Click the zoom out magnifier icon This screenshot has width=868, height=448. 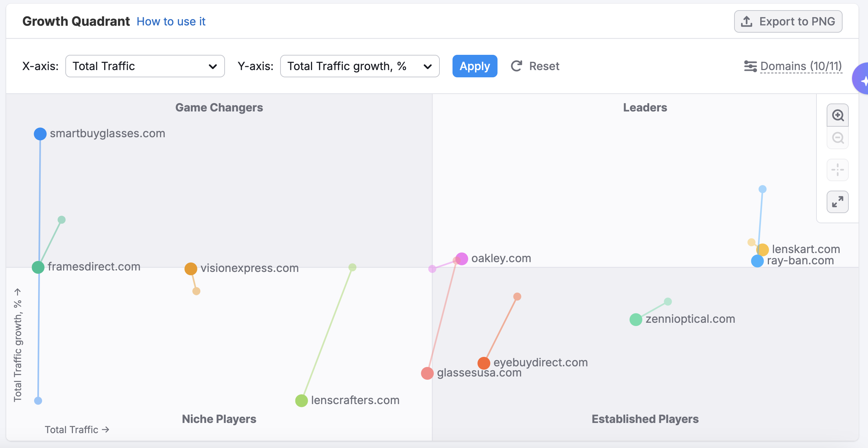[x=838, y=138]
